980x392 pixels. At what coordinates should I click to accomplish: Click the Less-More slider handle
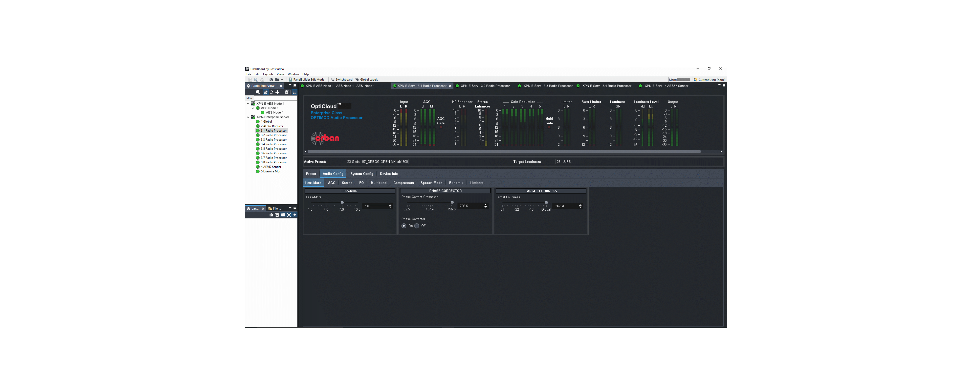342,203
